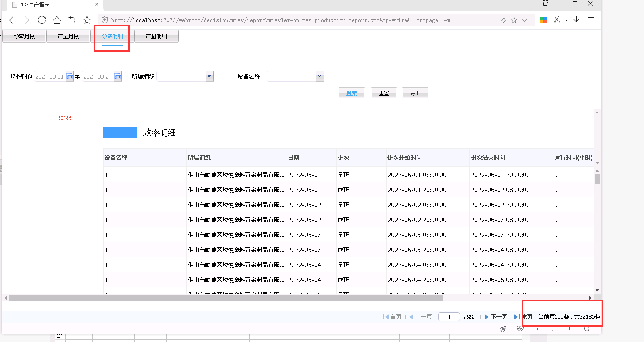The width and height of the screenshot is (644, 342).
Task: Open the browser hamburger menu
Action: [x=592, y=20]
